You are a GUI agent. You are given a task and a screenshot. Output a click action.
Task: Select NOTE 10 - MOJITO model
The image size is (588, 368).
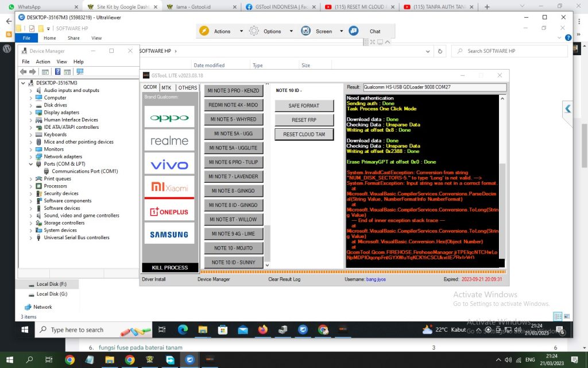coord(233,248)
